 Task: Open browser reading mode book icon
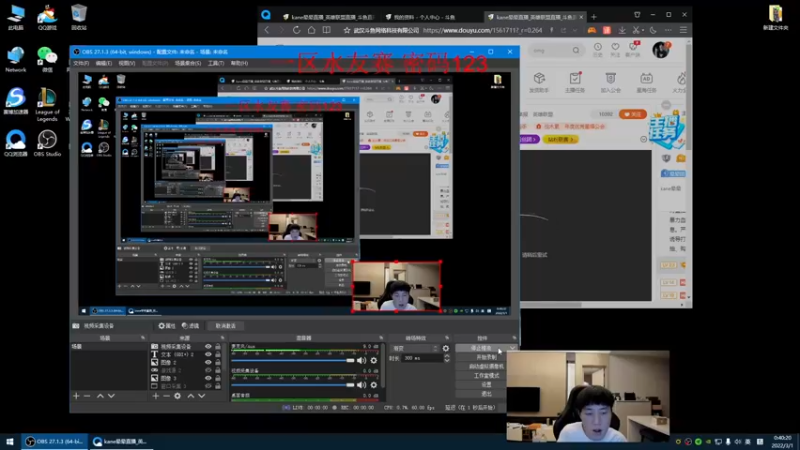pos(327,30)
